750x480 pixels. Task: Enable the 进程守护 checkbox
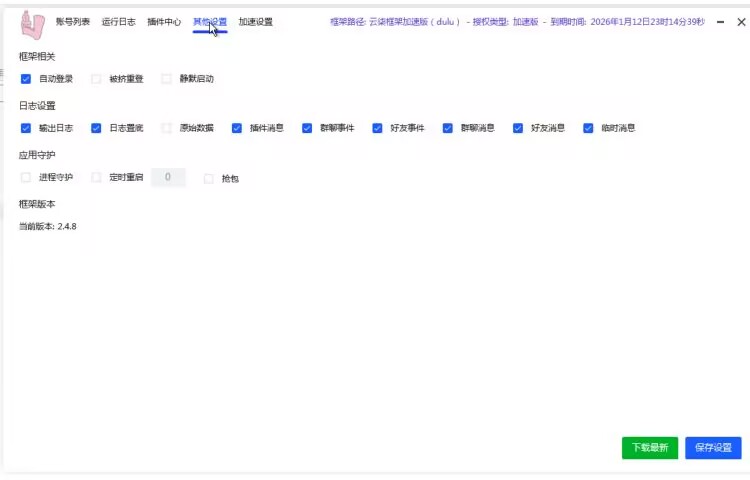26,178
